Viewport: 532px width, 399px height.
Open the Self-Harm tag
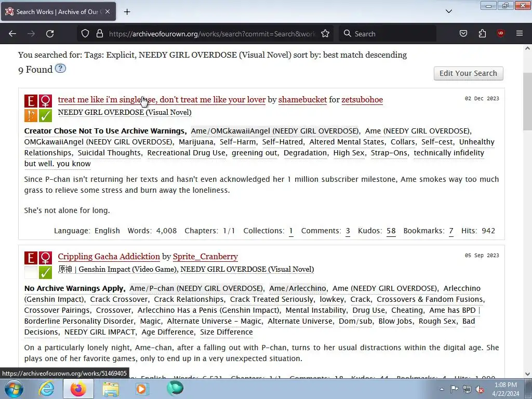tap(238, 142)
